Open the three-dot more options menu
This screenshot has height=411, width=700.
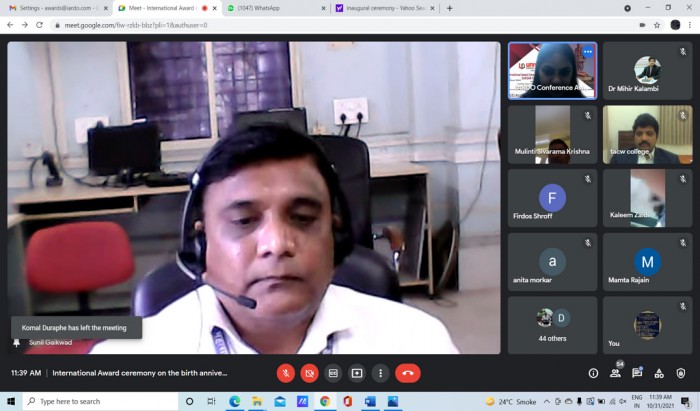click(x=380, y=373)
